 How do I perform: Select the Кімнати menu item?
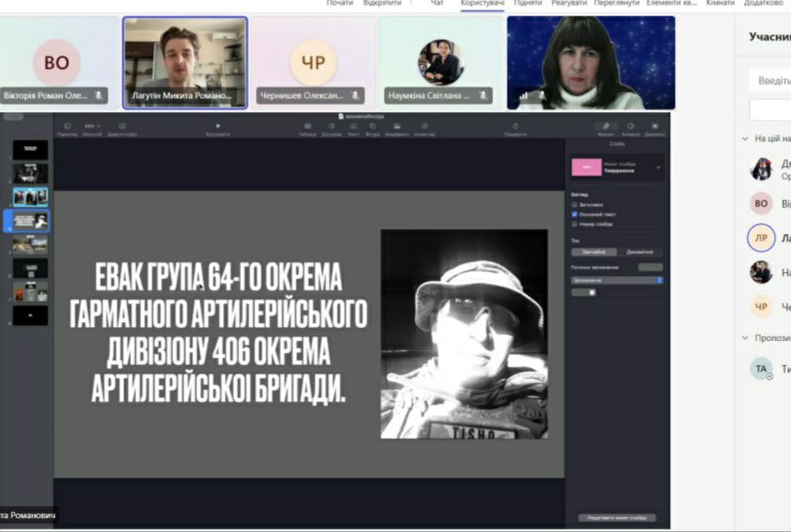pos(720,3)
